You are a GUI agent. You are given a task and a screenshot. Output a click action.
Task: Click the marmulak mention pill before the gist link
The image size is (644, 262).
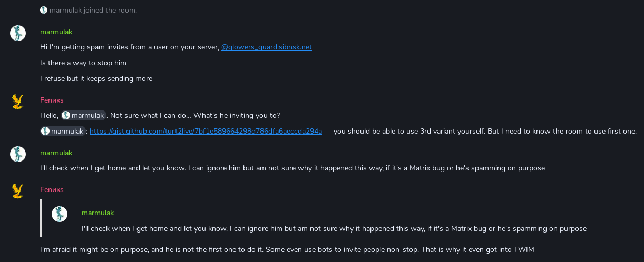click(63, 131)
